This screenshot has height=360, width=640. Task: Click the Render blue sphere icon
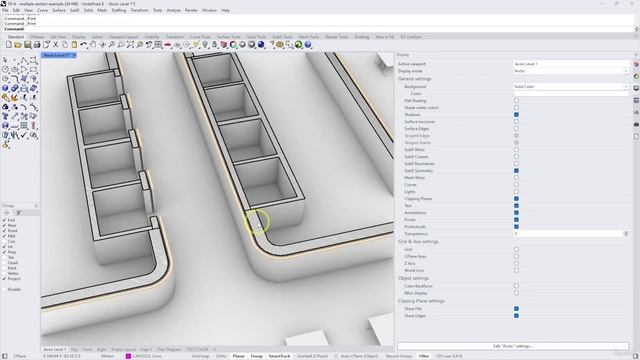pos(261,44)
